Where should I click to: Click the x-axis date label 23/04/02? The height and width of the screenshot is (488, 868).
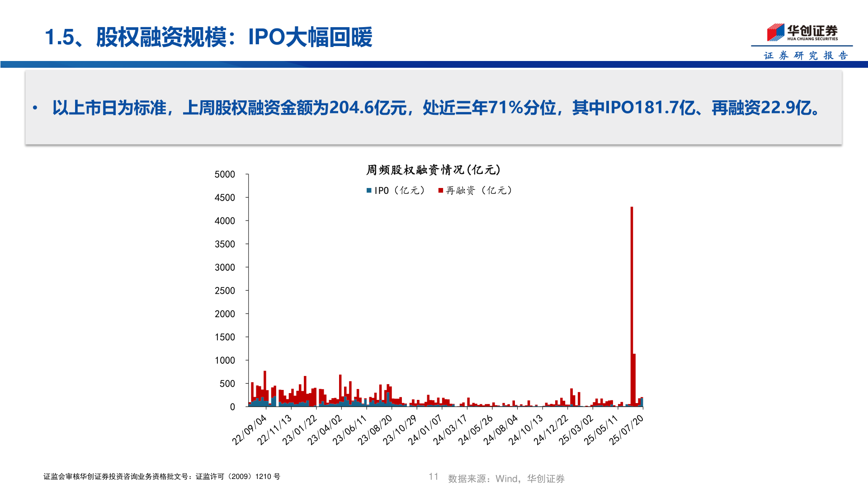tap(325, 430)
